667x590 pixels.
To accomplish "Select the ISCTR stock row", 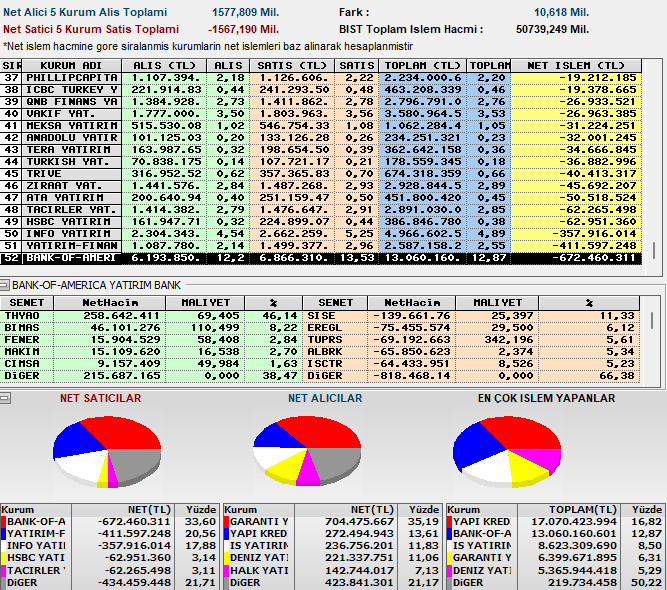I will pyautogui.click(x=471, y=364).
